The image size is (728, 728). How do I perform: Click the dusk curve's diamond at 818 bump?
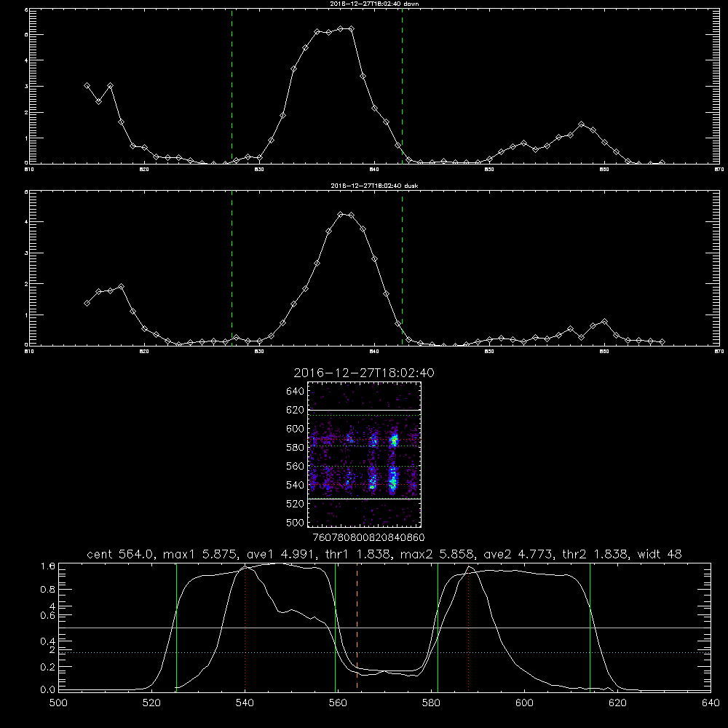pyautogui.click(x=121, y=286)
